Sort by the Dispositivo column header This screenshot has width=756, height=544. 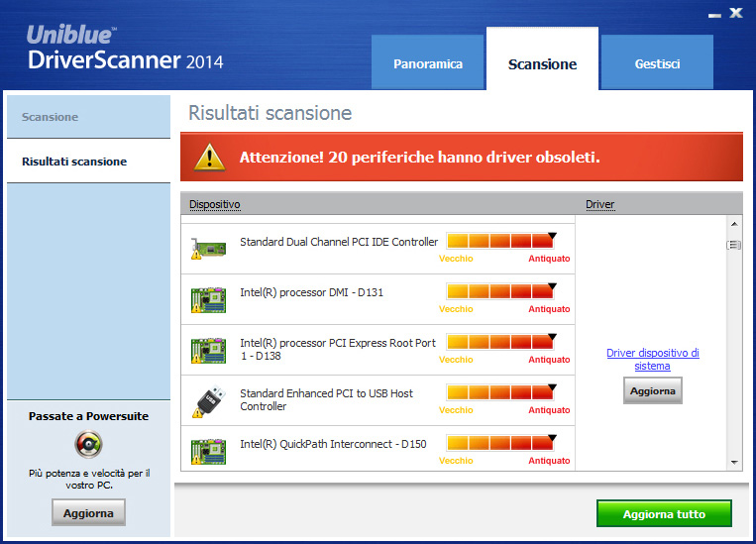[215, 204]
